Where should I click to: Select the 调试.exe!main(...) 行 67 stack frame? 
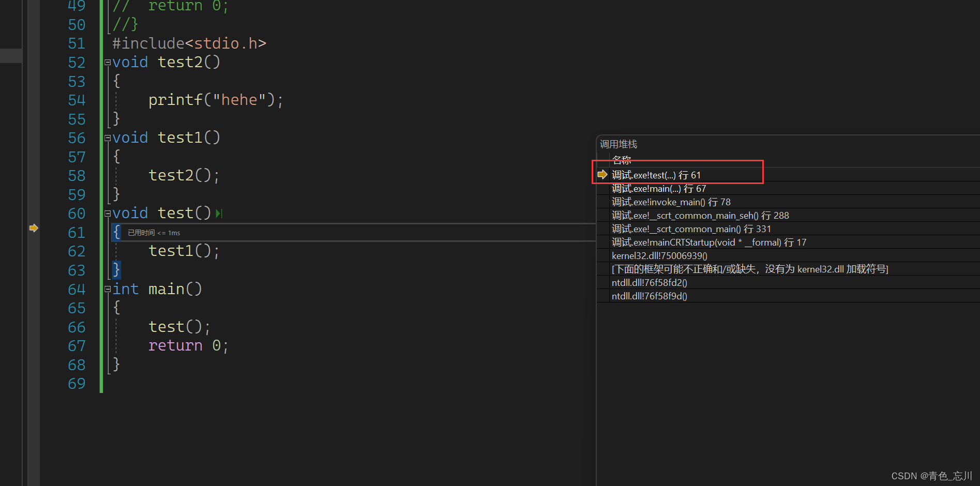658,189
